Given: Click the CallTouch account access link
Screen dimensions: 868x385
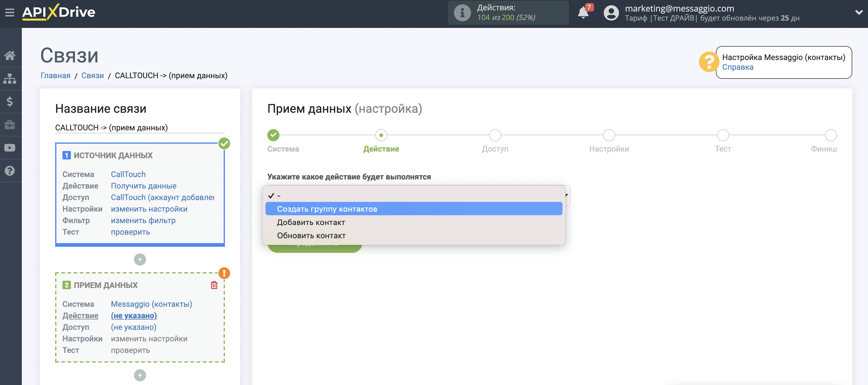Looking at the screenshot, I should (163, 197).
